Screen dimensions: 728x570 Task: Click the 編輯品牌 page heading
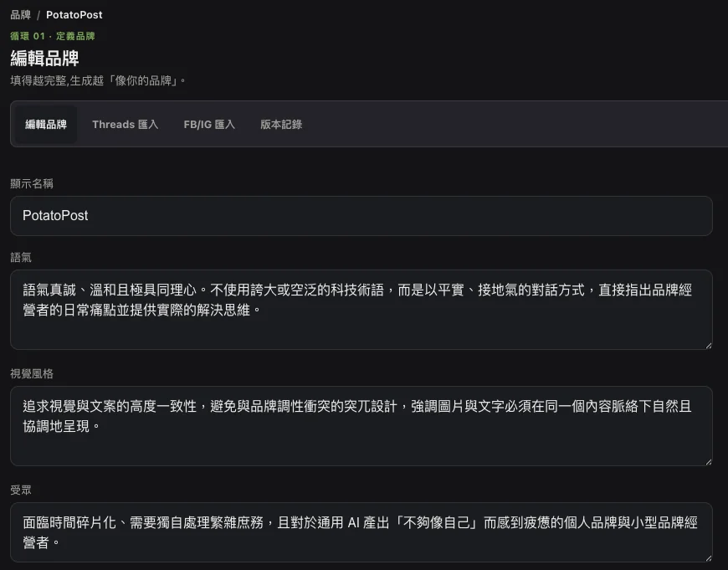tap(44, 59)
